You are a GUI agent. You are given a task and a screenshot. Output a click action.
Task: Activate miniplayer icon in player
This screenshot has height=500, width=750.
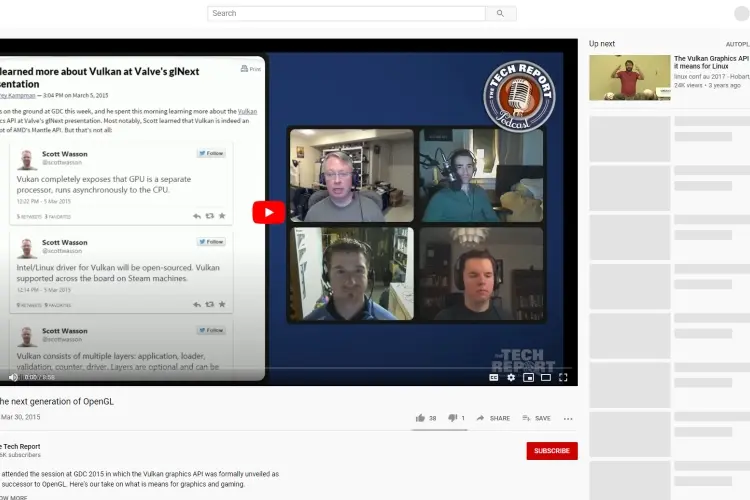(528, 378)
